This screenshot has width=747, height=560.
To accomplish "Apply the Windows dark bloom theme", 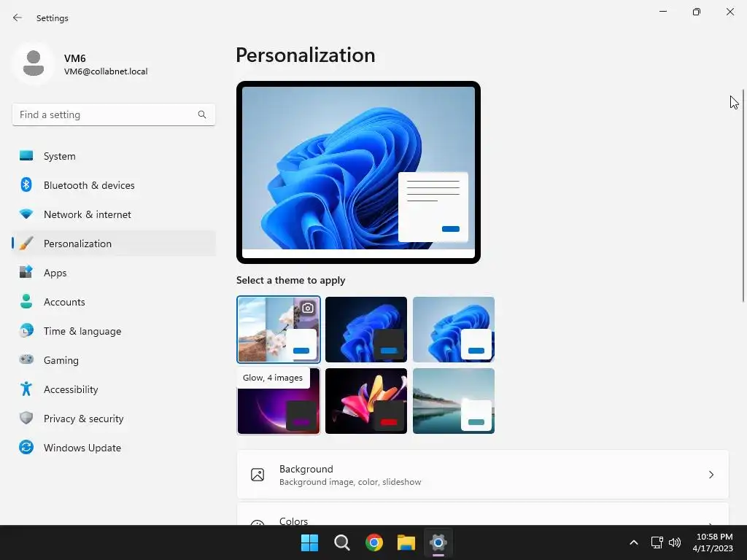I will tap(366, 330).
